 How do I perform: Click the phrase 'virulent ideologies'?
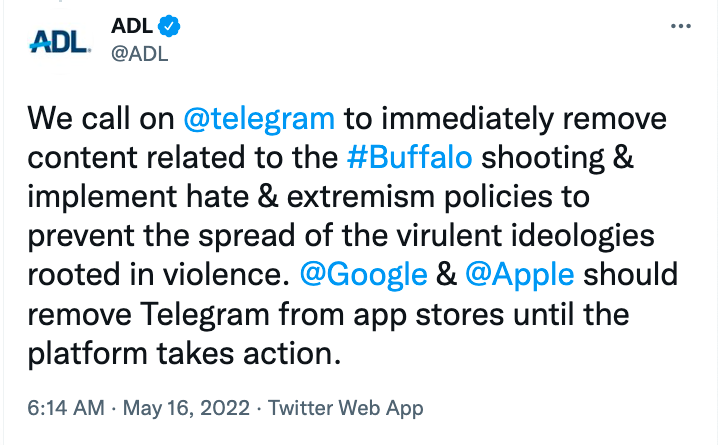(525, 236)
